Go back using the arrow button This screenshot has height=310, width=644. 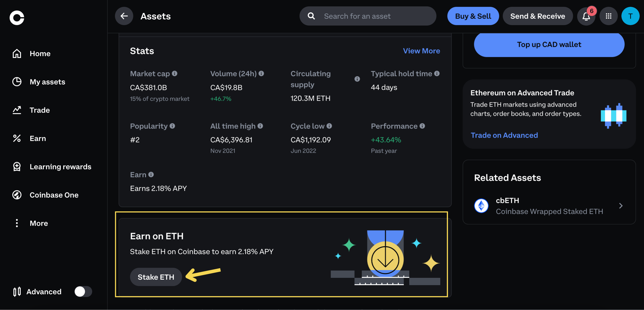pos(124,16)
